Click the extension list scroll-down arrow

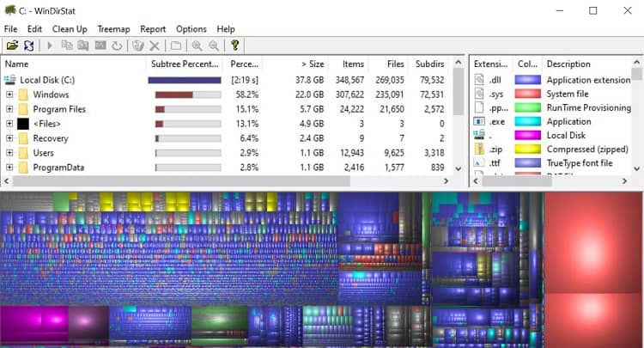(637, 168)
